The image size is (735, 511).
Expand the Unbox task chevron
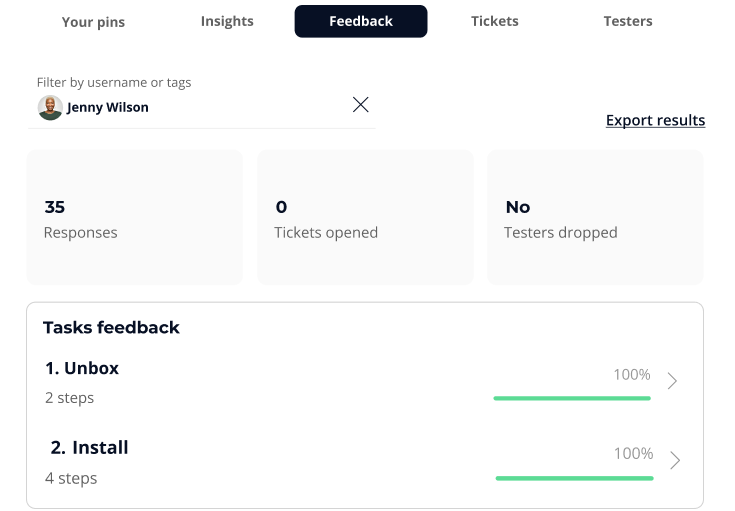tap(673, 380)
